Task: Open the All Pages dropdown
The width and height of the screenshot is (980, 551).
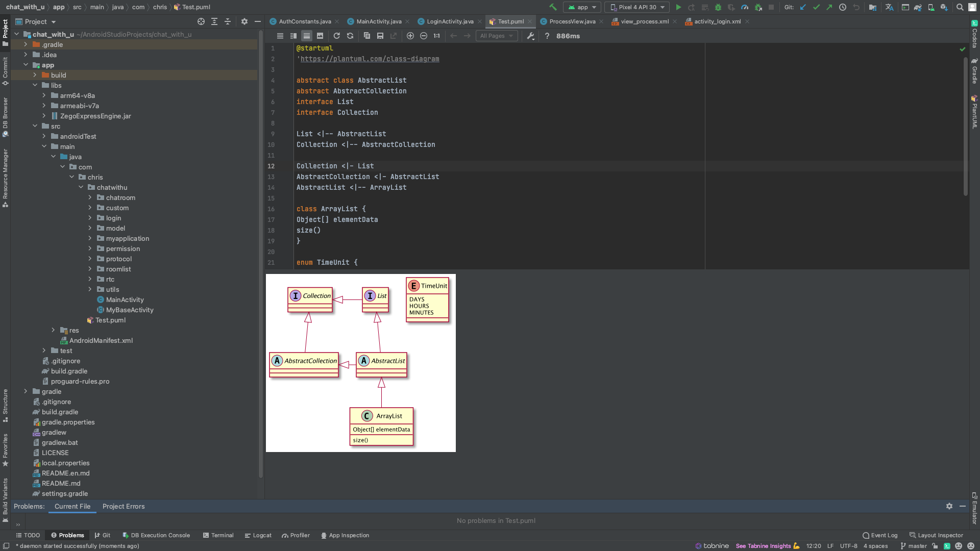Action: pos(497,36)
